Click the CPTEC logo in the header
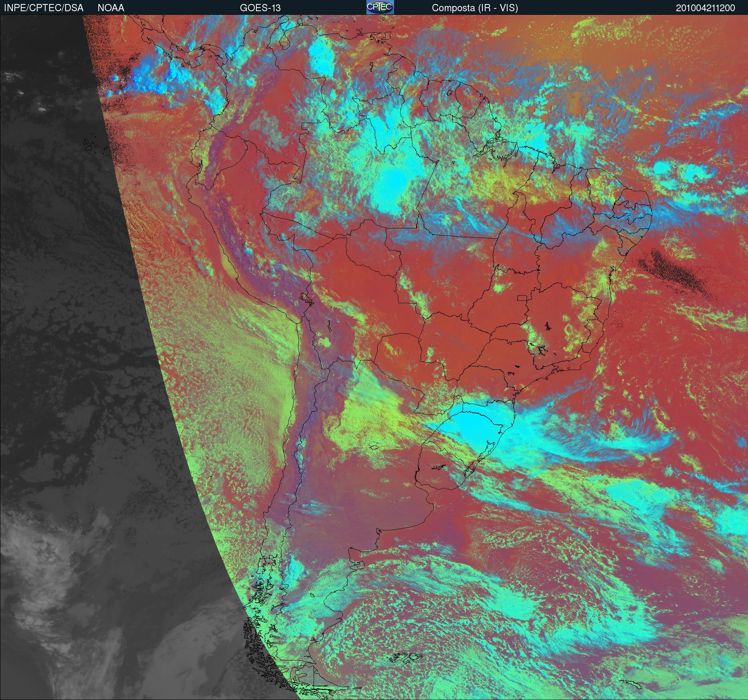Screen dimensions: 748x700 (x=380, y=7)
